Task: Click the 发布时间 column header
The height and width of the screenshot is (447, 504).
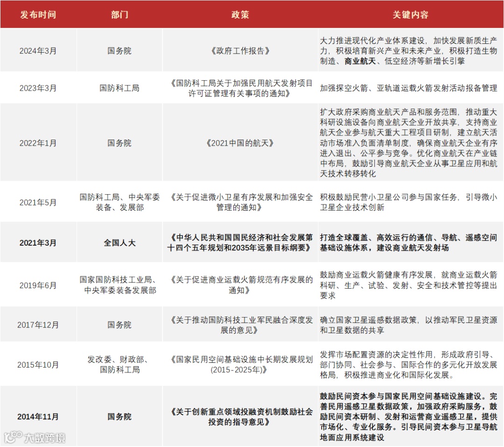Action: coord(38,15)
